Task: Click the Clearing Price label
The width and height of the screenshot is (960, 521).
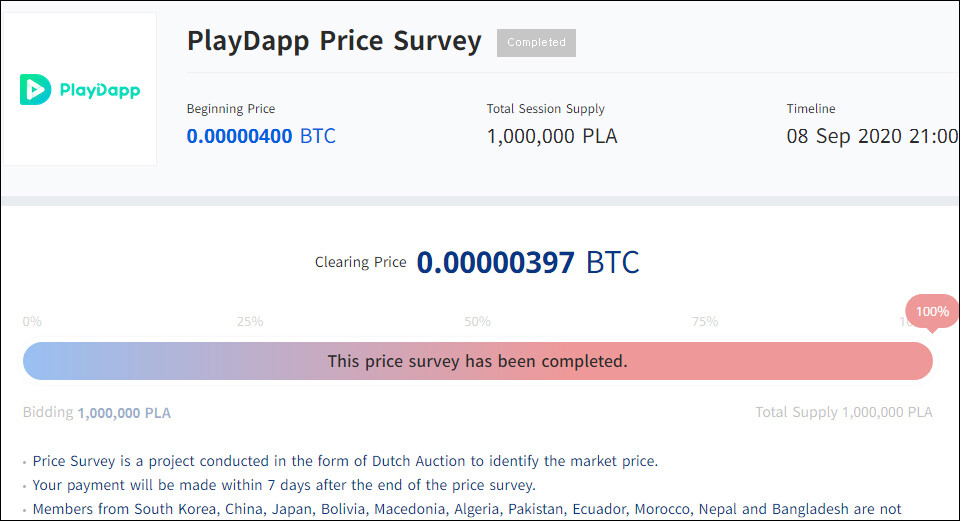Action: click(360, 263)
